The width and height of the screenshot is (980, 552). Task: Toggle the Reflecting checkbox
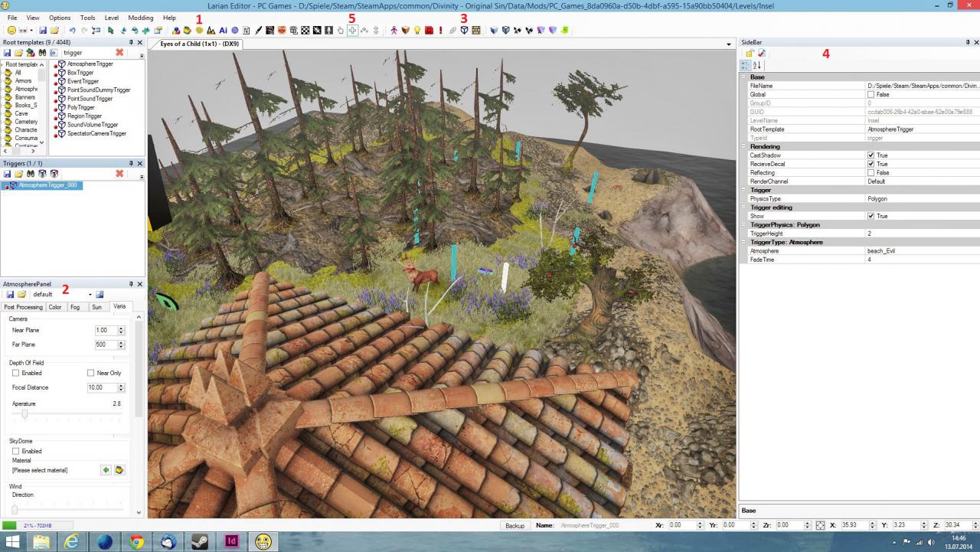(x=871, y=173)
